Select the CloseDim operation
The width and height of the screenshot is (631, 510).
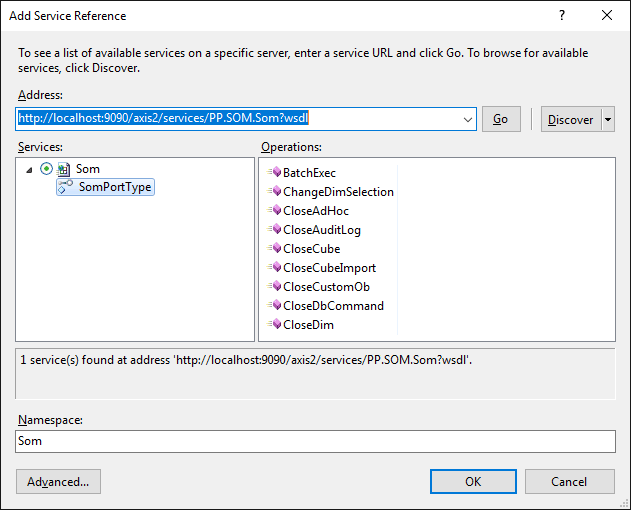(308, 325)
